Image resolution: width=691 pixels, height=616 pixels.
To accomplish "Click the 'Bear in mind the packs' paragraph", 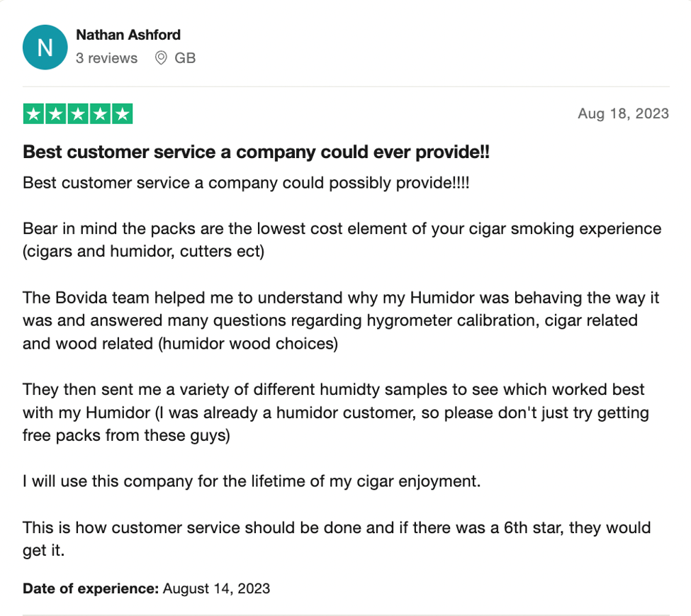I will click(x=342, y=240).
